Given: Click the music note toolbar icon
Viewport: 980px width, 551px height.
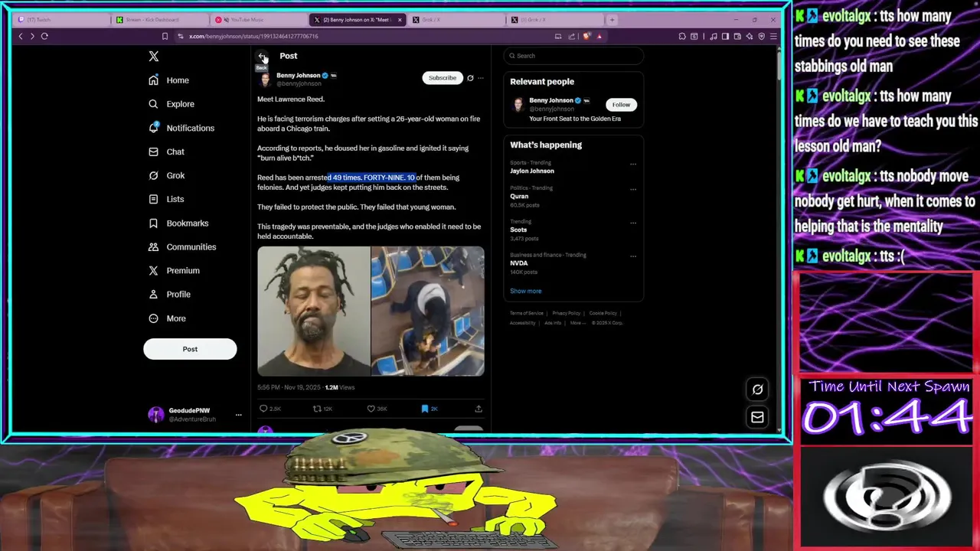Looking at the screenshot, I should coord(714,36).
